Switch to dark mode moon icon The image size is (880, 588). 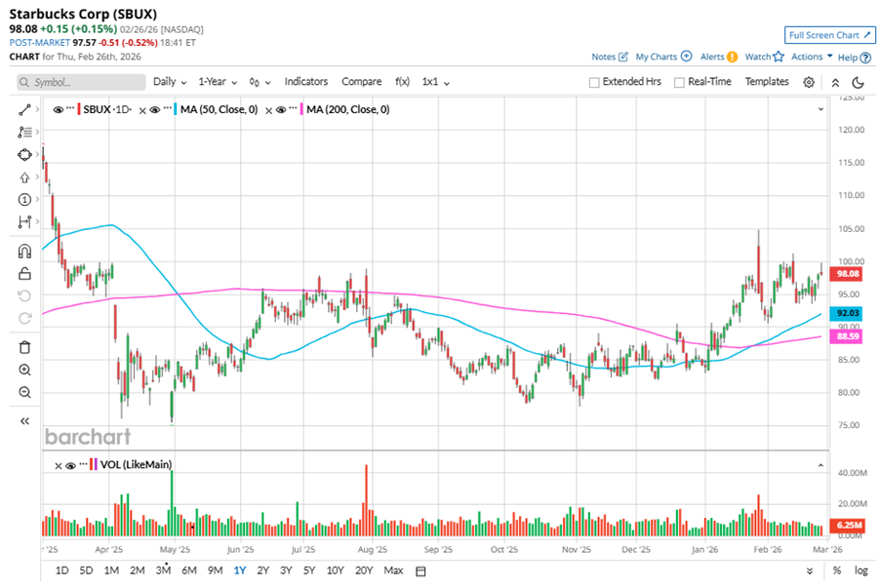click(x=858, y=83)
